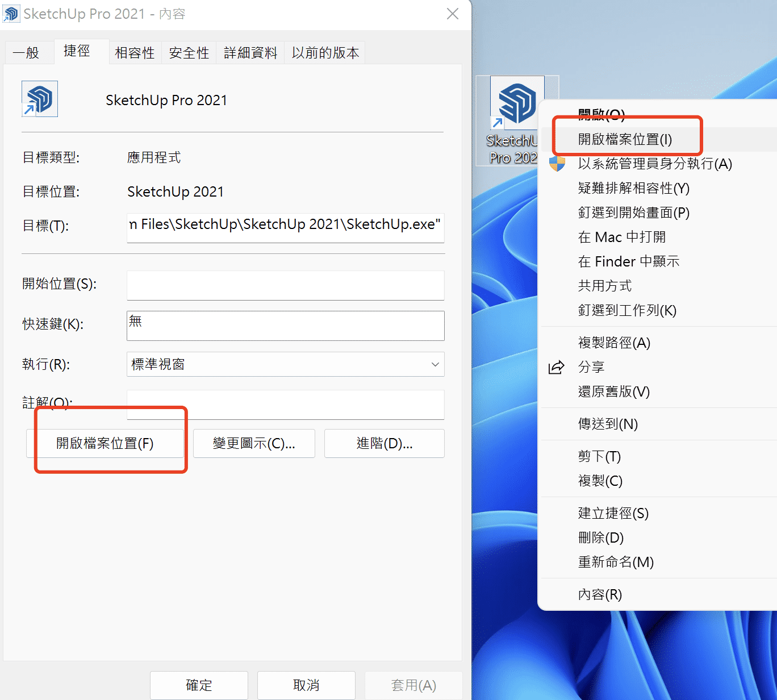Focus the 快速鍵(K) shortcut key field
This screenshot has width=777, height=700.
(x=285, y=326)
